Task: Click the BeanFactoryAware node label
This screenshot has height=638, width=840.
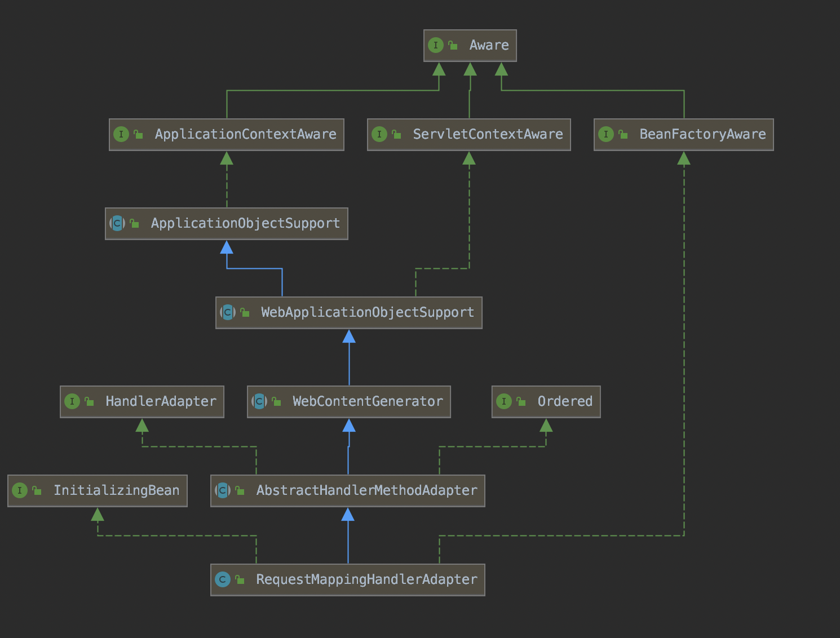Action: coord(702,134)
